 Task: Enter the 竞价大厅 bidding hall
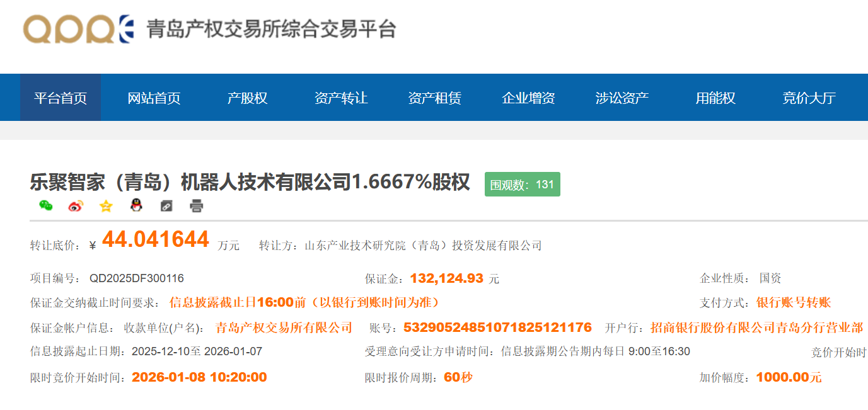809,98
